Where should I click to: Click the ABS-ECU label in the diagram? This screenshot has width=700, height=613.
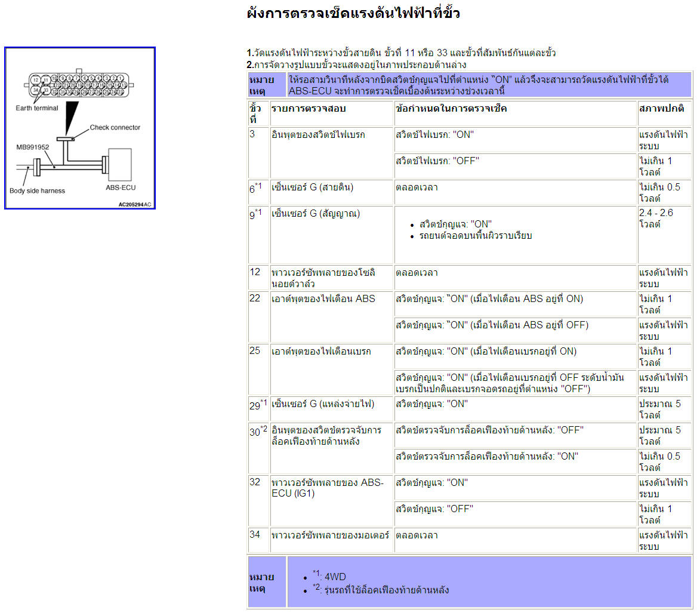click(121, 187)
